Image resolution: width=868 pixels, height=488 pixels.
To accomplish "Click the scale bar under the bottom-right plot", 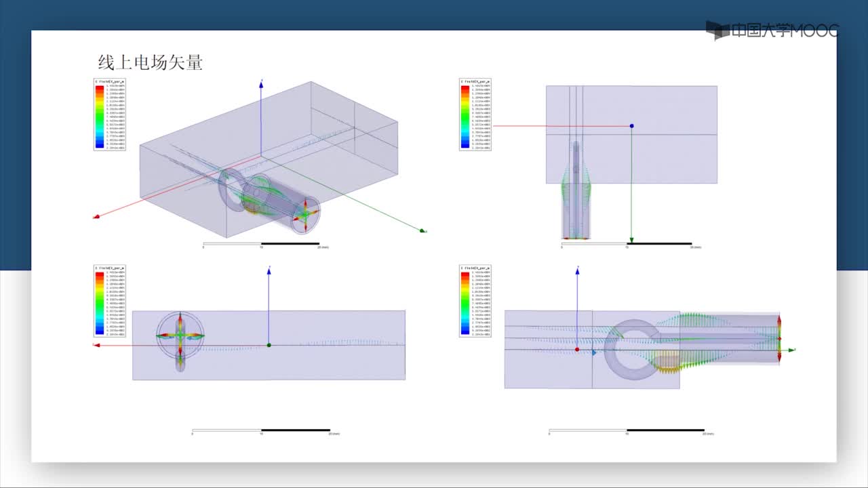I will [x=631, y=431].
